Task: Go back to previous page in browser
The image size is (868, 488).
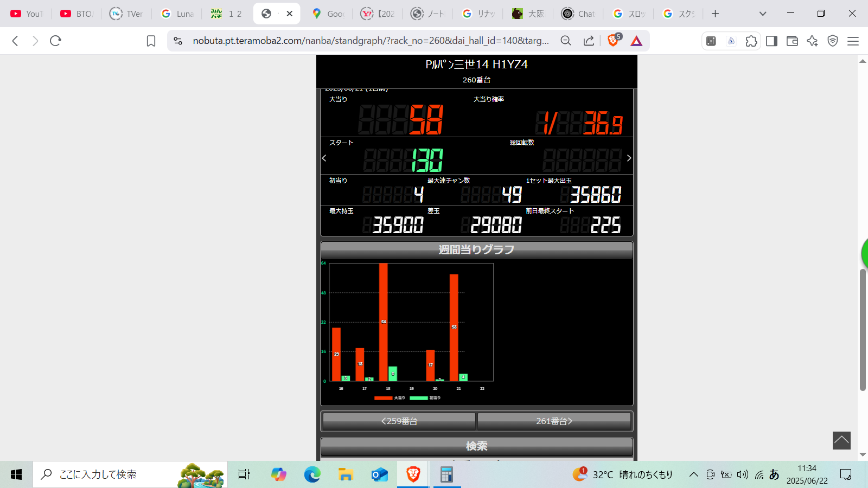Action: click(15, 41)
